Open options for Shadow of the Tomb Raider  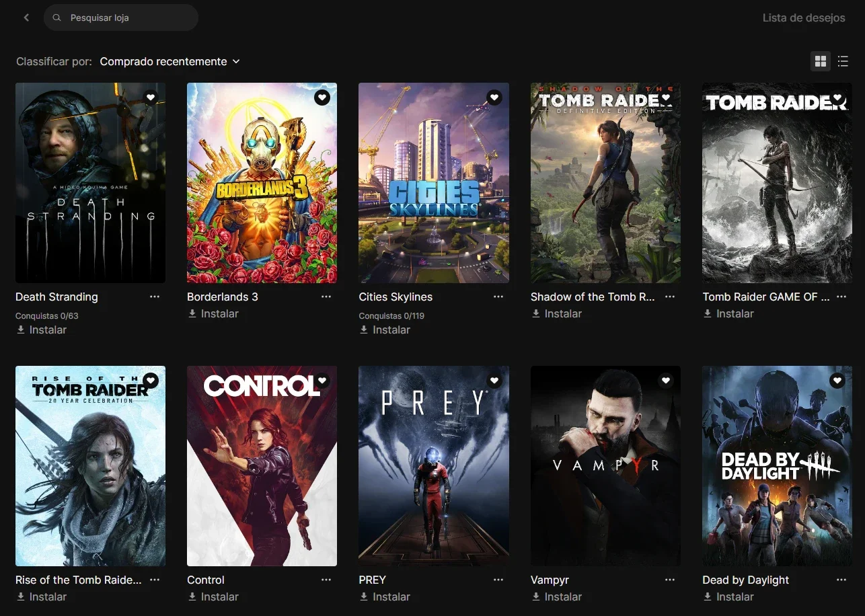pyautogui.click(x=670, y=297)
